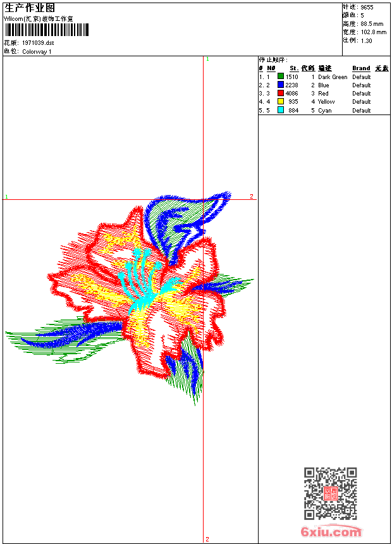The width and height of the screenshot is (392, 544).
Task: Click the Dark Green color swatch
Action: [x=281, y=77]
